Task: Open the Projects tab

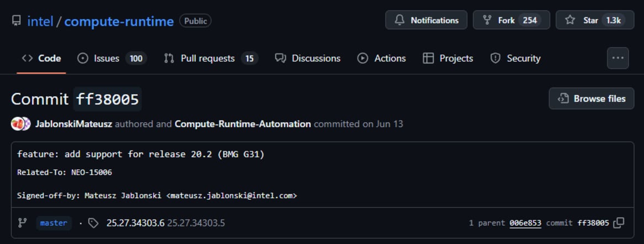Action: pos(448,58)
